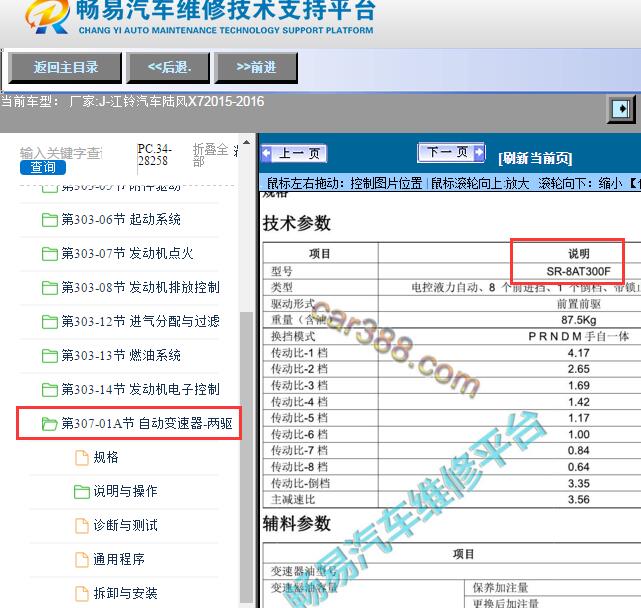Click the page icon beside 规格

(x=82, y=458)
